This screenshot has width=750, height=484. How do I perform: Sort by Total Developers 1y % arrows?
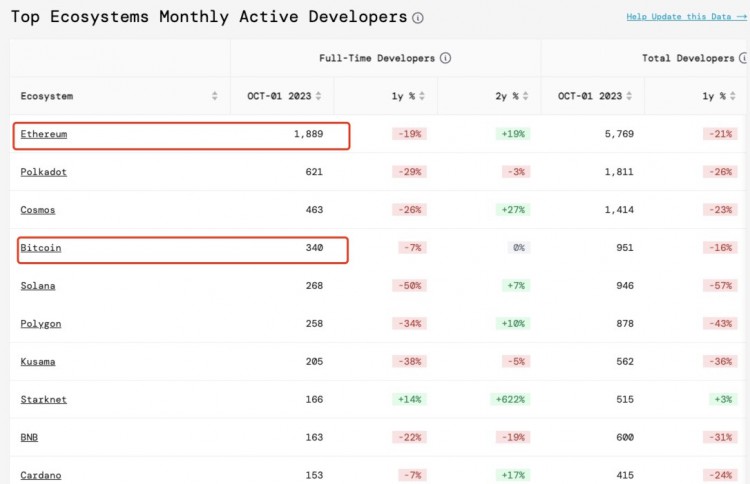coord(733,96)
